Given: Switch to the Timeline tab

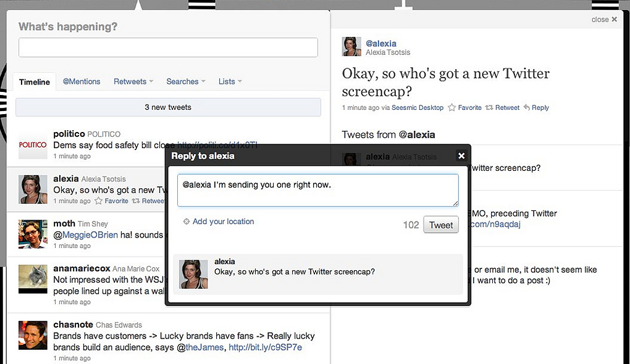Looking at the screenshot, I should (35, 82).
